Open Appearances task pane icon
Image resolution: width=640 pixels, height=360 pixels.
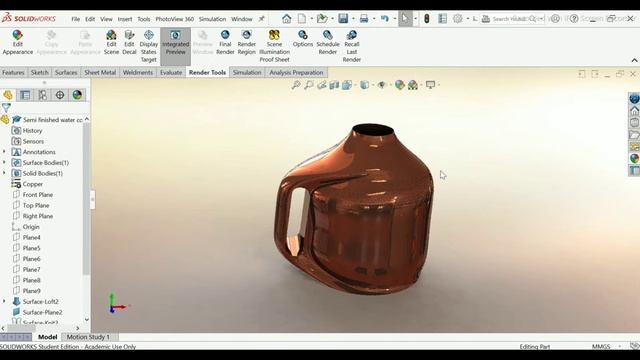634,158
